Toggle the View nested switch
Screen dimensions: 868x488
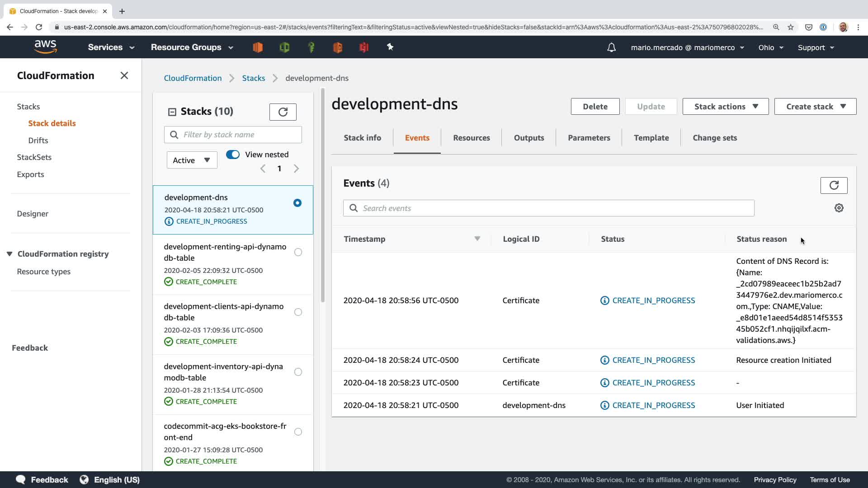coord(233,155)
